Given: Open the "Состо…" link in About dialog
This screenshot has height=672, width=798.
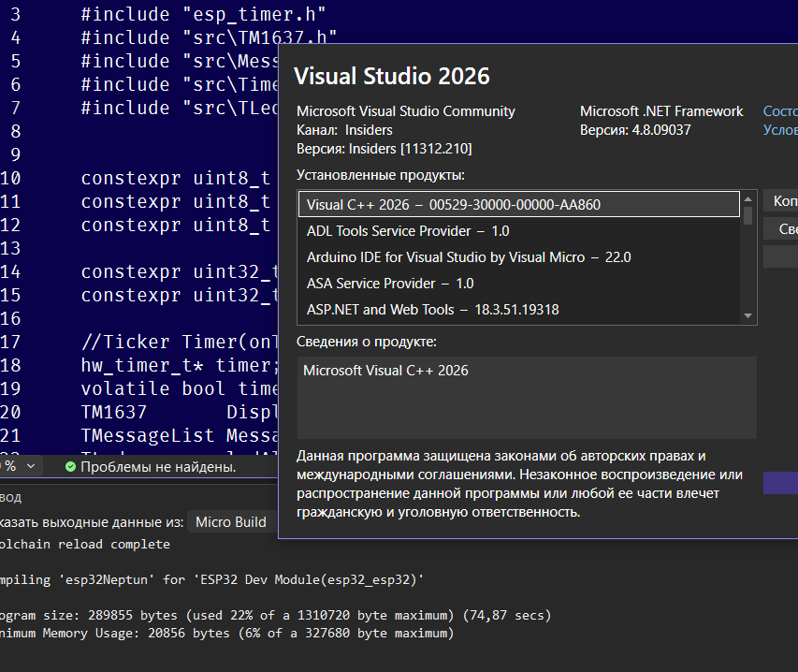Looking at the screenshot, I should (780, 110).
